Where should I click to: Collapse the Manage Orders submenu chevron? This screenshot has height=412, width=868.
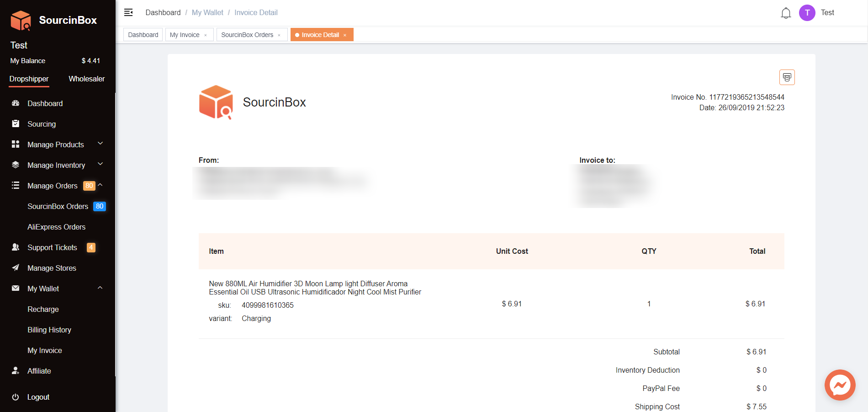[x=101, y=185]
